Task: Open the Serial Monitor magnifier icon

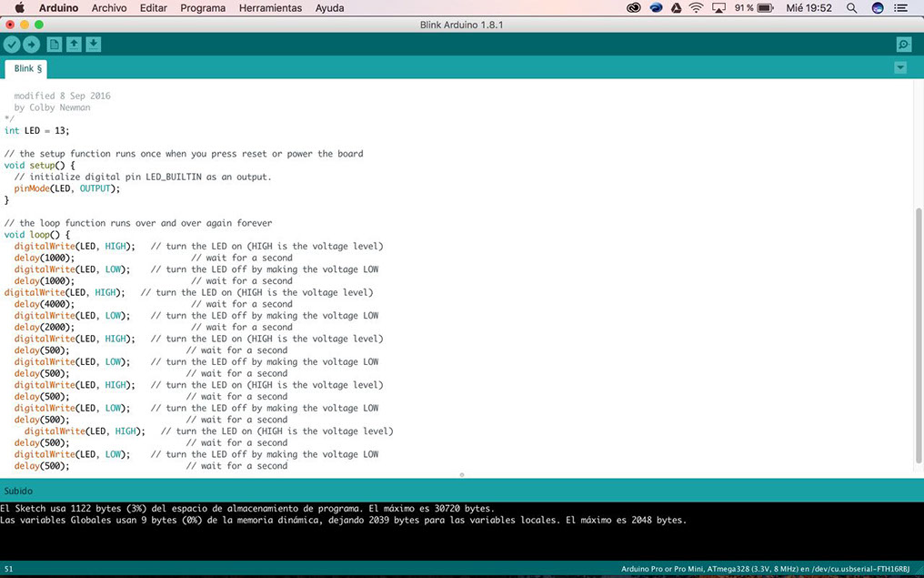Action: coord(903,45)
